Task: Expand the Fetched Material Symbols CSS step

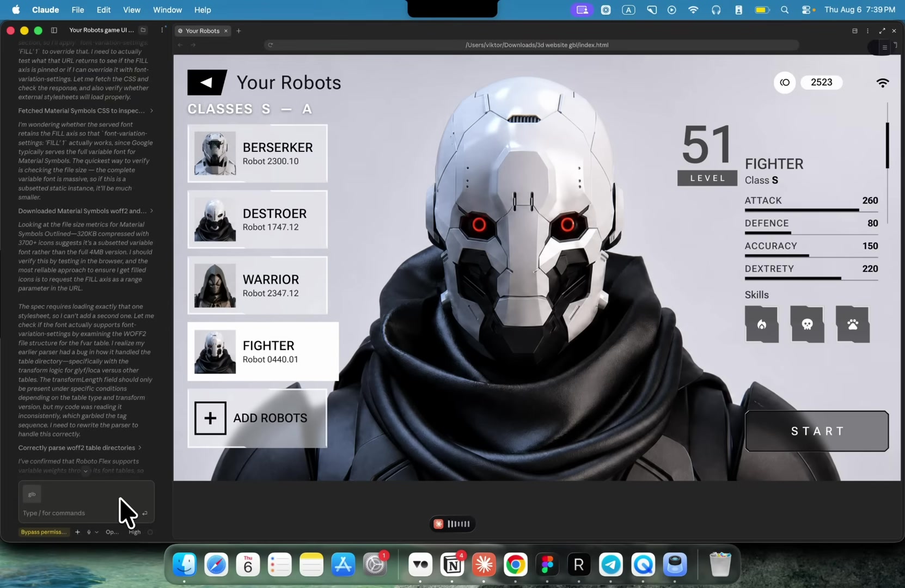Action: tap(85, 111)
